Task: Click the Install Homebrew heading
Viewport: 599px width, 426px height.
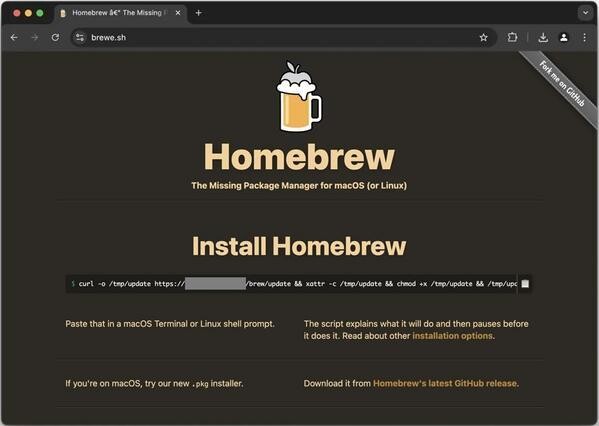Action: tap(299, 246)
